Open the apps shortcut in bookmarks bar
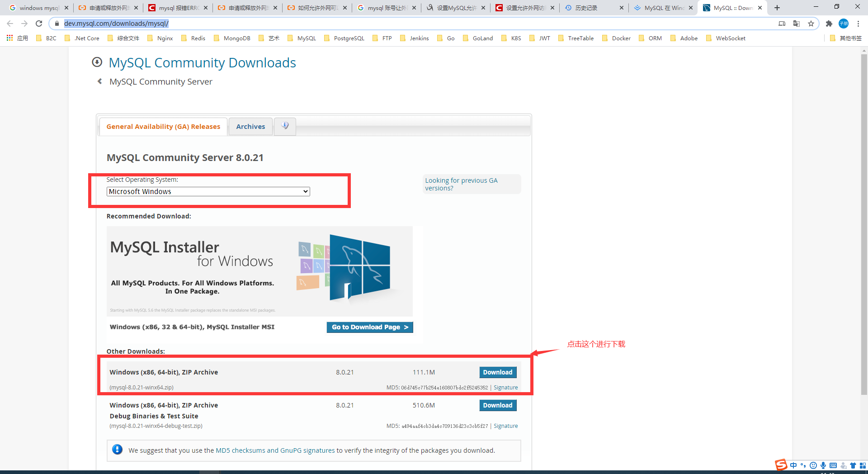Viewport: 868px width, 474px height. [x=17, y=38]
